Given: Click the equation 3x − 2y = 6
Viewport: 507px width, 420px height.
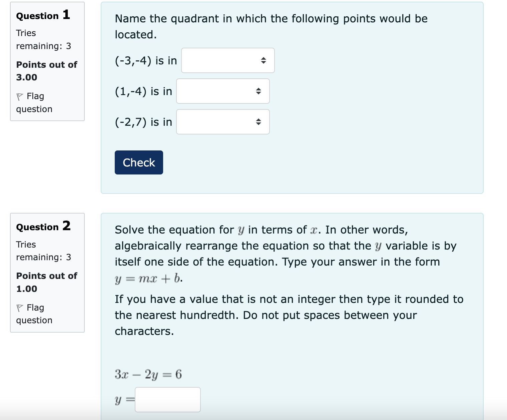Looking at the screenshot, I should click(148, 374).
